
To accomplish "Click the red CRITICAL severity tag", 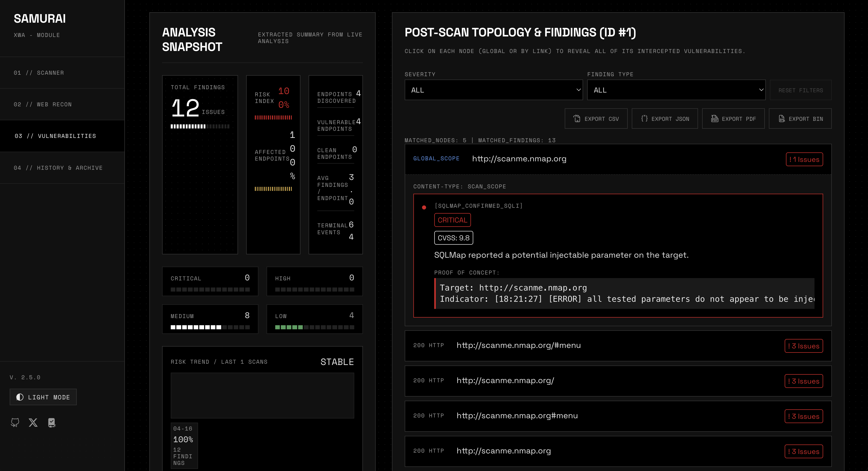I will [x=452, y=220].
